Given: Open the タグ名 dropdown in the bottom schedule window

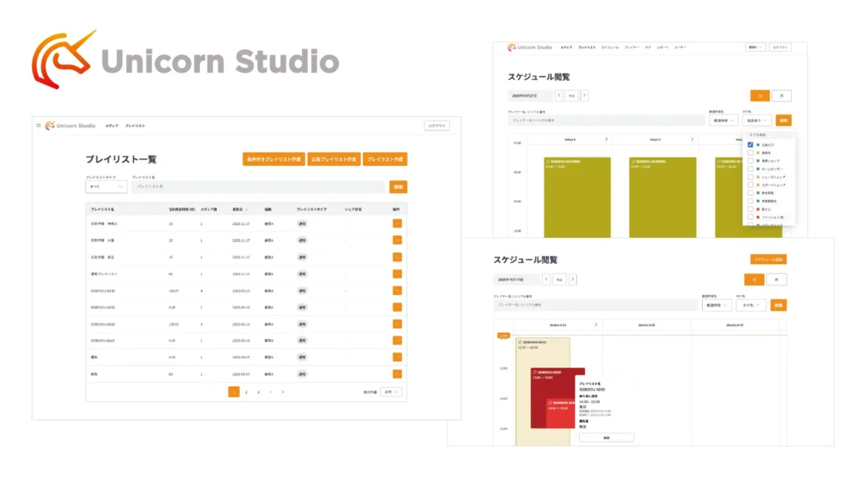Looking at the screenshot, I should [751, 305].
